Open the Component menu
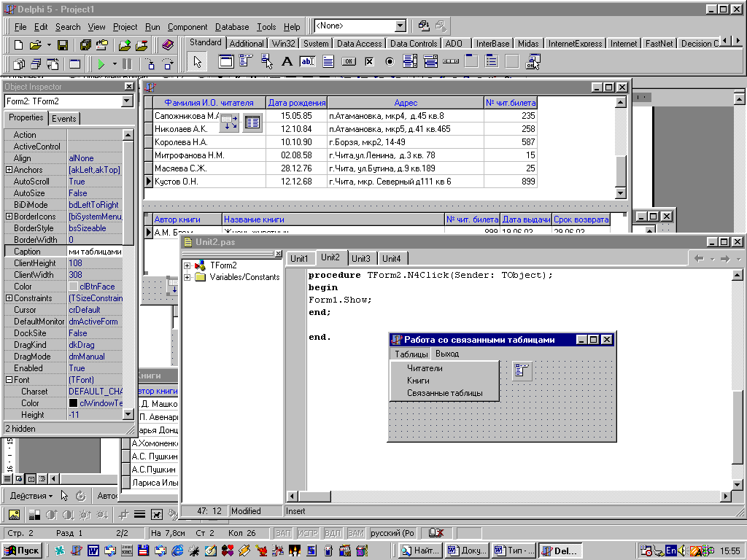Viewport: 747px width, 560px height. tap(187, 27)
